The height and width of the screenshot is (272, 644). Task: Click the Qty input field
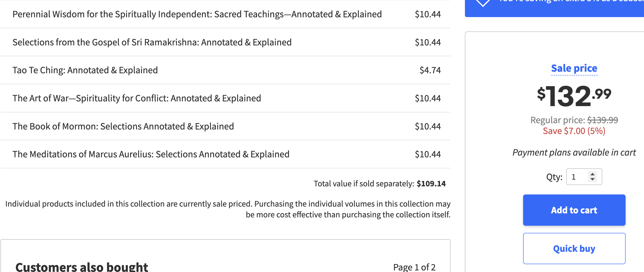click(x=584, y=177)
